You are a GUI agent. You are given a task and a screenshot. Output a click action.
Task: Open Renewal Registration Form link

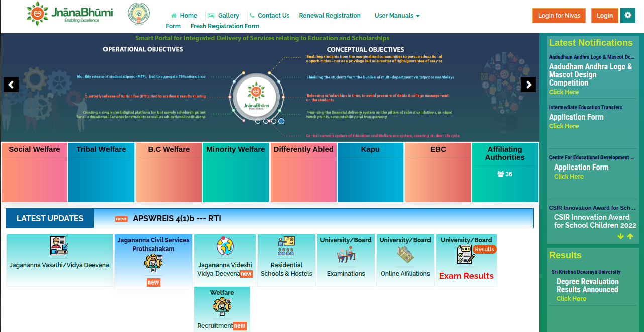(x=330, y=16)
